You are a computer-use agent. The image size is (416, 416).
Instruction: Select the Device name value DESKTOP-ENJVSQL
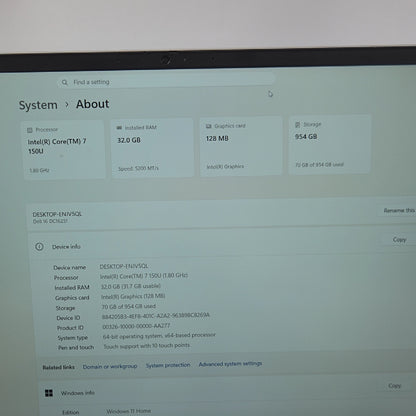[124, 266]
